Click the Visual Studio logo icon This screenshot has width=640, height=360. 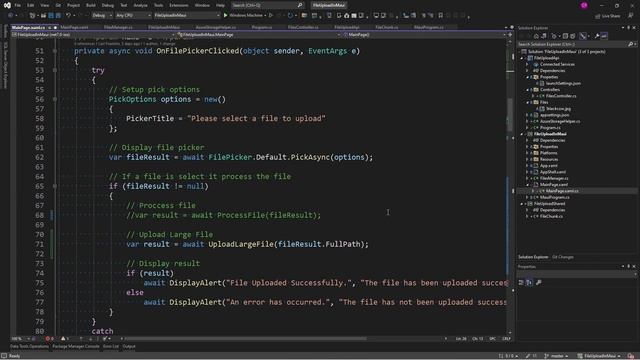click(x=7, y=5)
